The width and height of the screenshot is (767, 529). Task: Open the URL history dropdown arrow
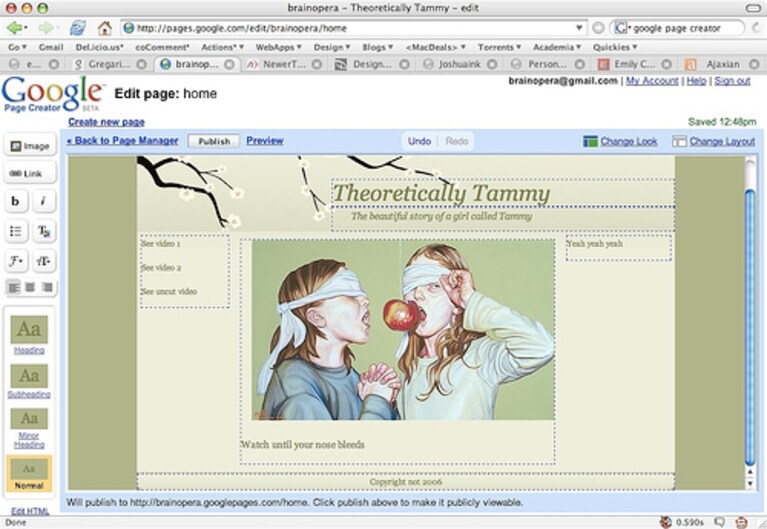579,28
